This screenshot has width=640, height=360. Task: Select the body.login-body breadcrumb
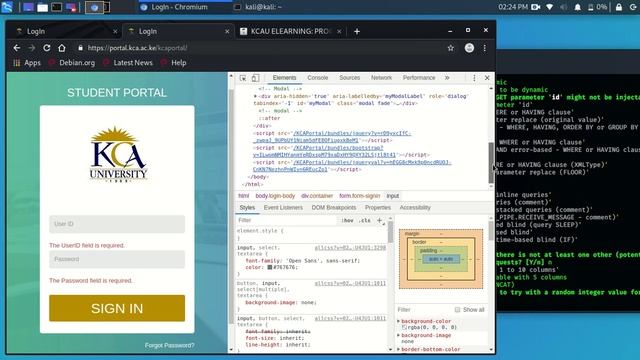275,196
